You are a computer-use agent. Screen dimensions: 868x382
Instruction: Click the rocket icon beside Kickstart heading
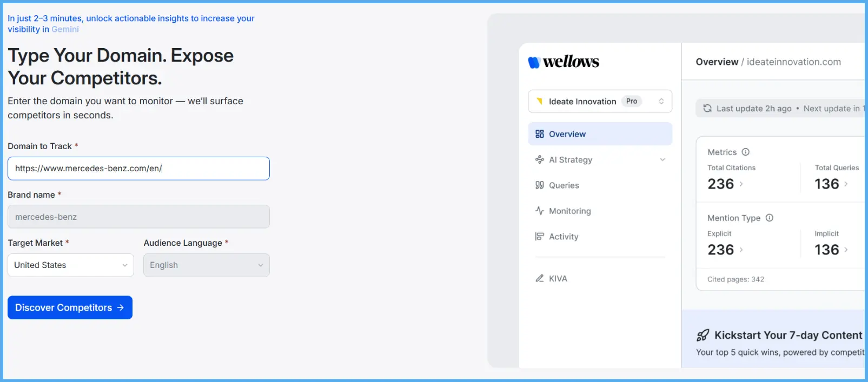click(703, 336)
